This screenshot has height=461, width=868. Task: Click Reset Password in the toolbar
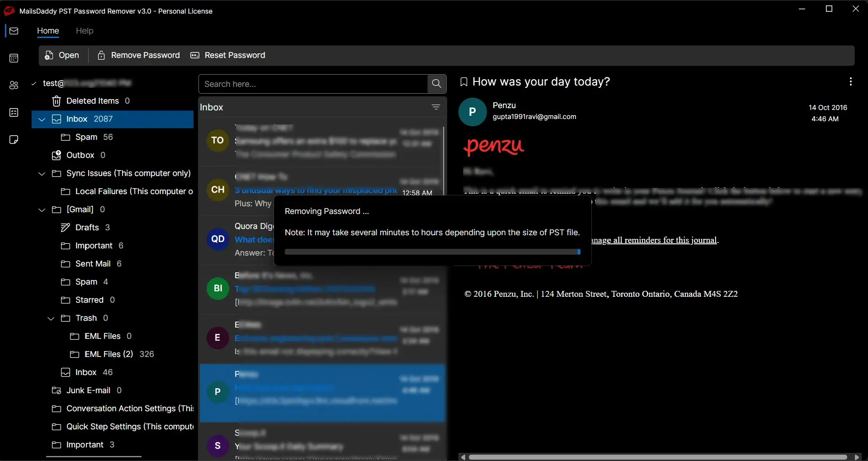pos(228,55)
